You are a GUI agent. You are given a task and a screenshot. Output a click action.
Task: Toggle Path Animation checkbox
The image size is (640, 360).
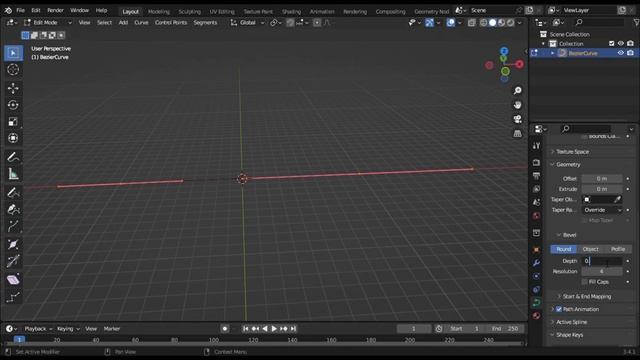[559, 309]
